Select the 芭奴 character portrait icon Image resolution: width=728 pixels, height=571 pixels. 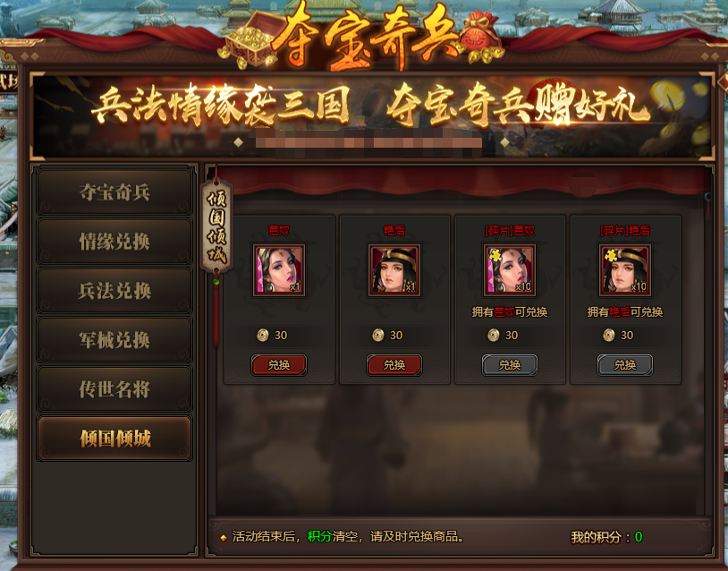pos(278,270)
